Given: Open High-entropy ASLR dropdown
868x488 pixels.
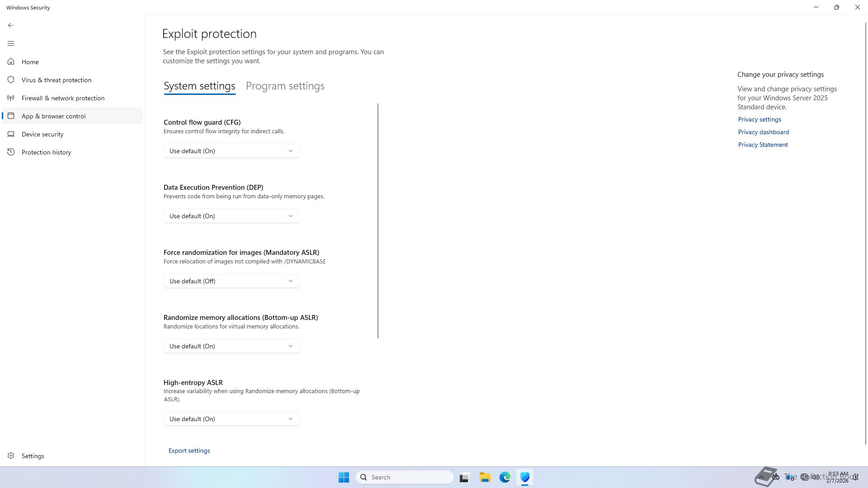Looking at the screenshot, I should tap(231, 419).
